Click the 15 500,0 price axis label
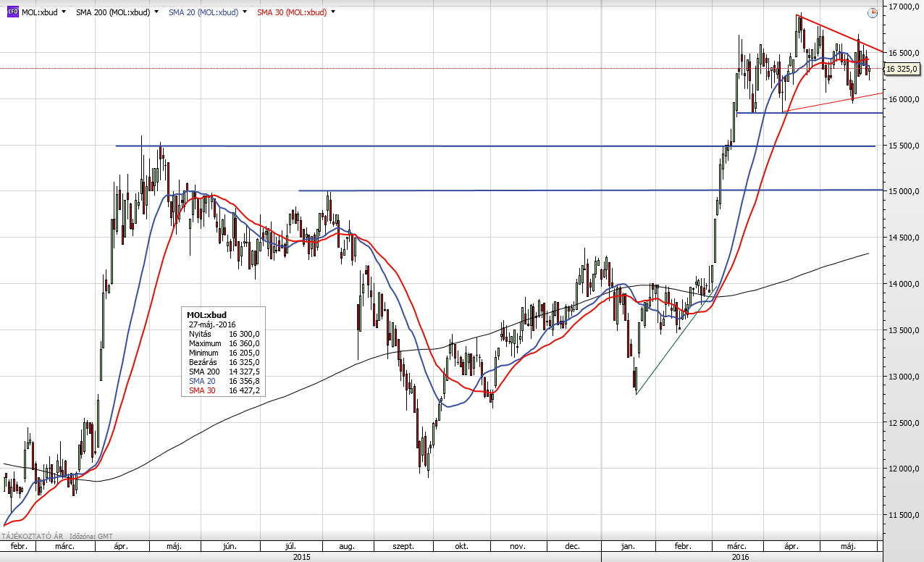Image resolution: width=924 pixels, height=562 pixels. tap(902, 146)
